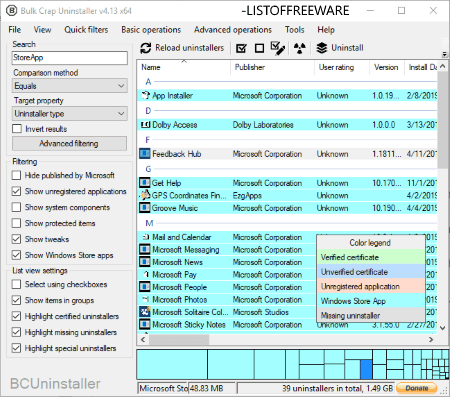Enable Show system components
450x397 pixels.
coord(16,207)
